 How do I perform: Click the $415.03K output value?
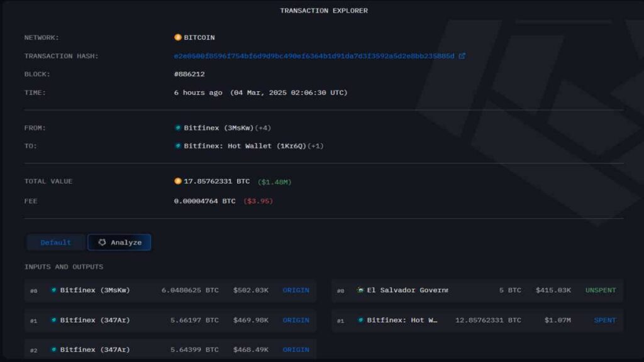coord(553,290)
